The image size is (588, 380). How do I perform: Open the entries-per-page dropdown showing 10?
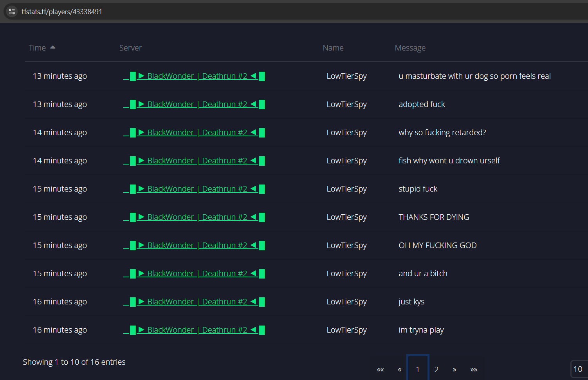[x=579, y=369]
